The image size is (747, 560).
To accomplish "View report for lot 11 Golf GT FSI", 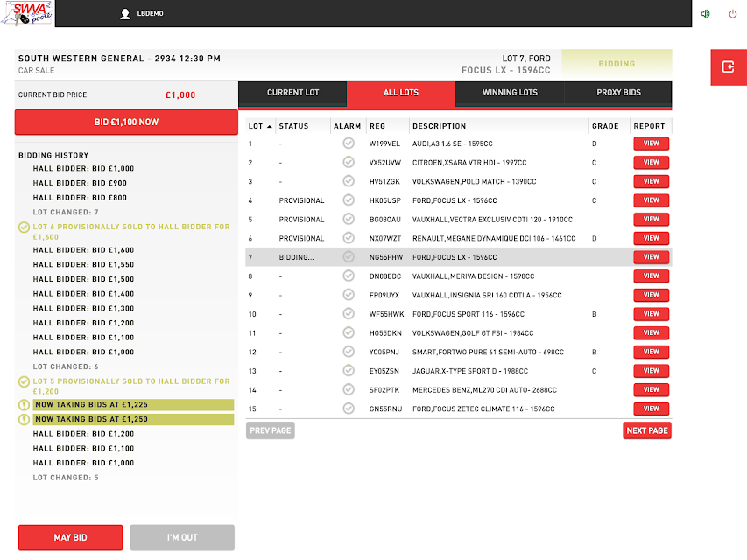I will coord(652,332).
